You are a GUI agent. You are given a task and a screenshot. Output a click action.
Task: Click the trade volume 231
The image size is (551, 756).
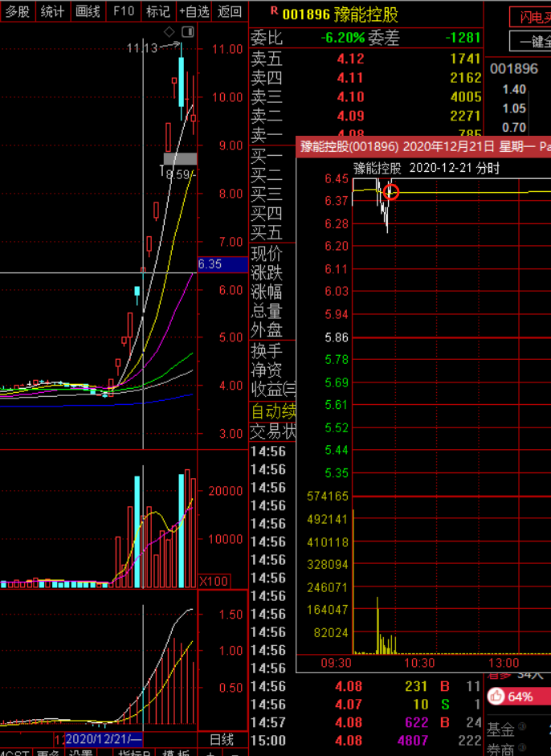click(x=416, y=686)
